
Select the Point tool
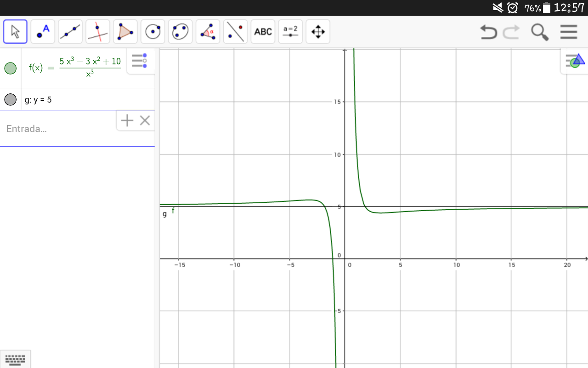coord(43,32)
